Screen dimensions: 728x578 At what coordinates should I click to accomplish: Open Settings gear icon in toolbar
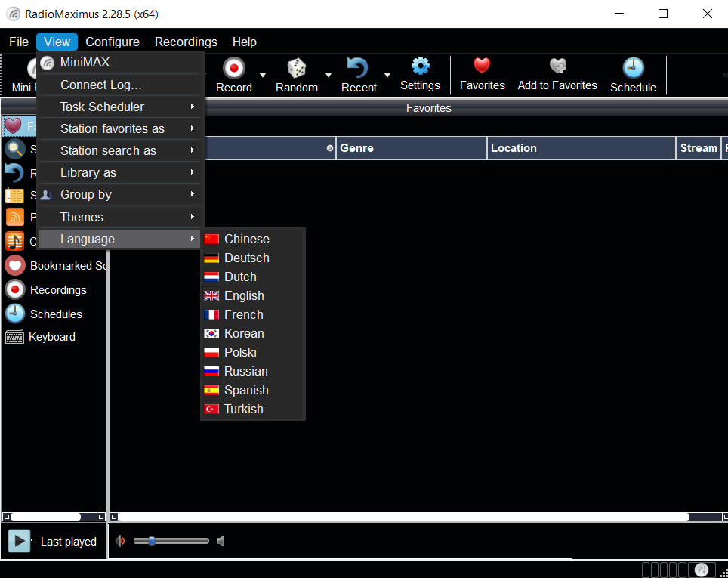tap(420, 66)
